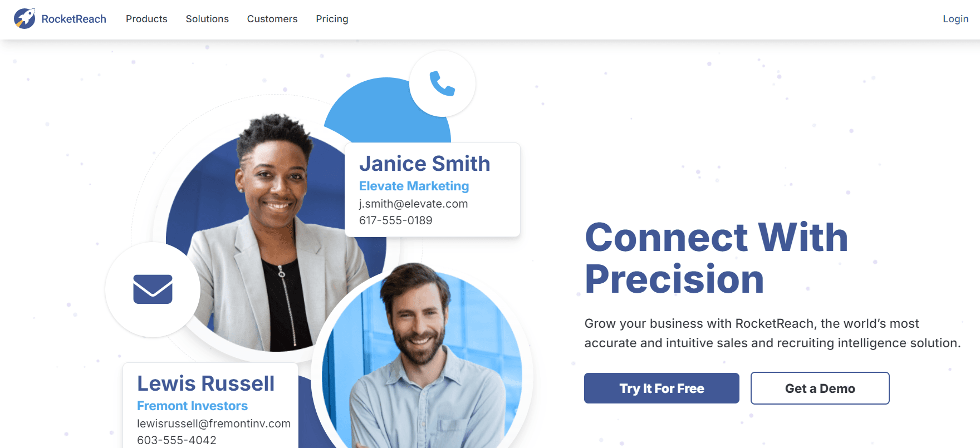Image resolution: width=980 pixels, height=448 pixels.
Task: Click the Get a Demo button
Action: tap(820, 388)
